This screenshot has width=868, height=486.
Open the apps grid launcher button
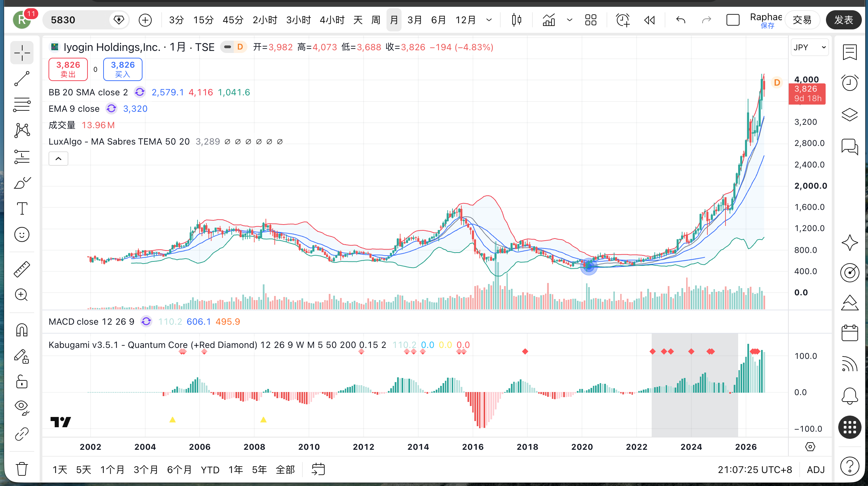click(x=850, y=428)
